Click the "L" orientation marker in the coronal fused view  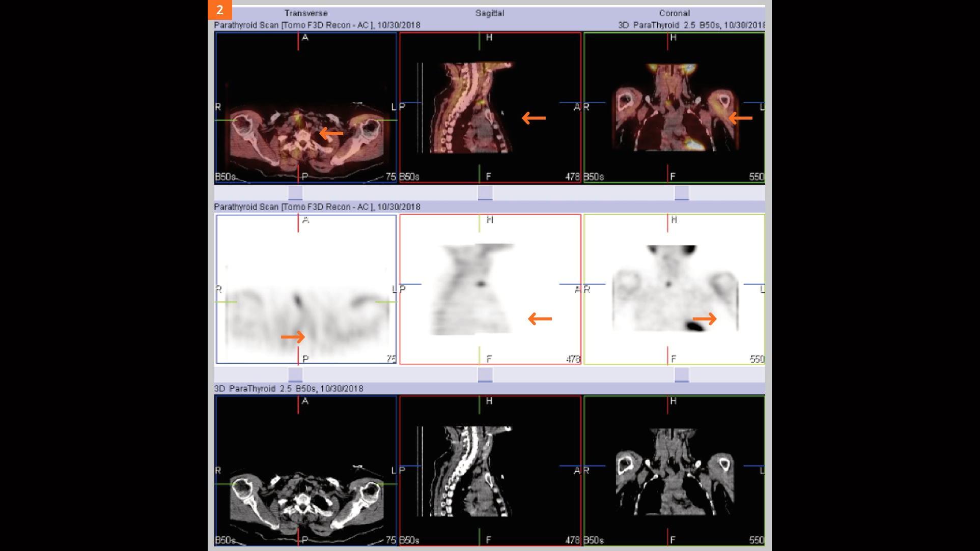point(761,107)
